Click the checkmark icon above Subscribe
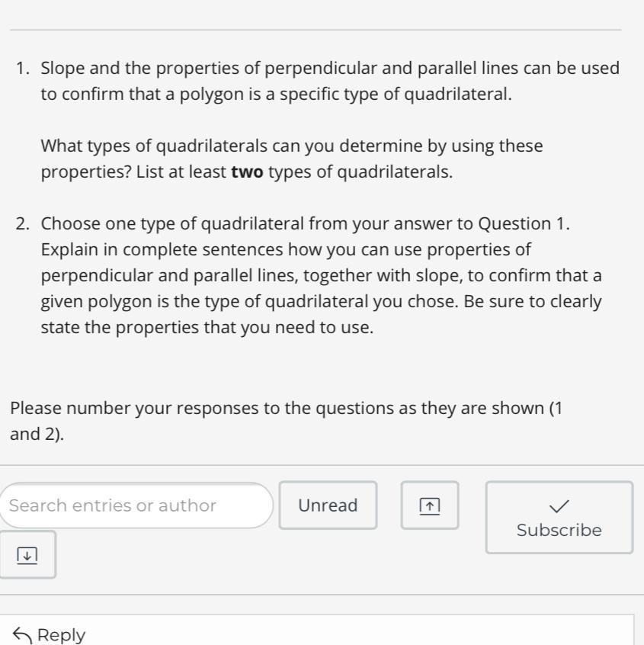This screenshot has height=645, width=644. coord(559,505)
